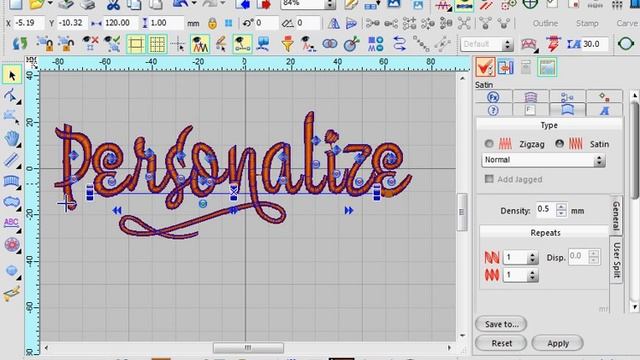This screenshot has height=360, width=640.
Task: Click the Density input field
Action: pos(546,210)
